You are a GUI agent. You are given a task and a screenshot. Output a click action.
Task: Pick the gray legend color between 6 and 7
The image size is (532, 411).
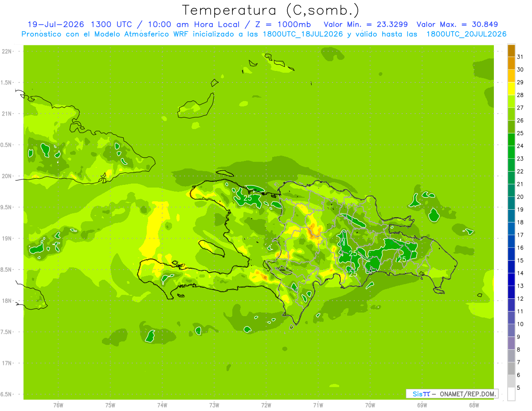(511, 369)
